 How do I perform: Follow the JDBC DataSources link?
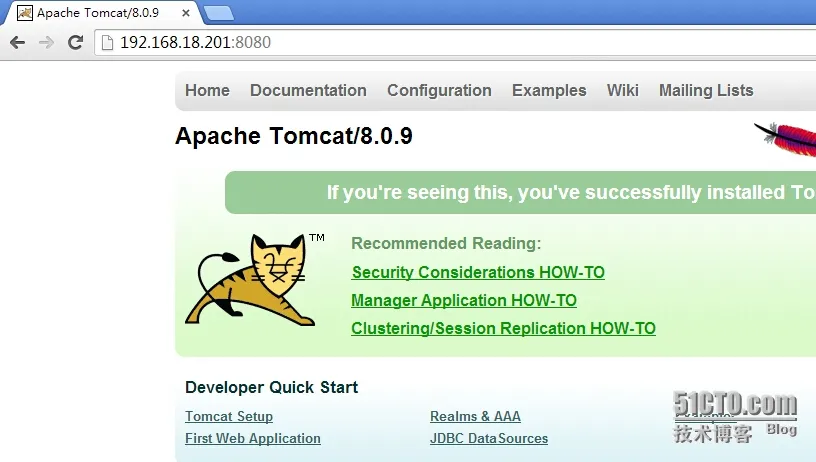coord(489,438)
